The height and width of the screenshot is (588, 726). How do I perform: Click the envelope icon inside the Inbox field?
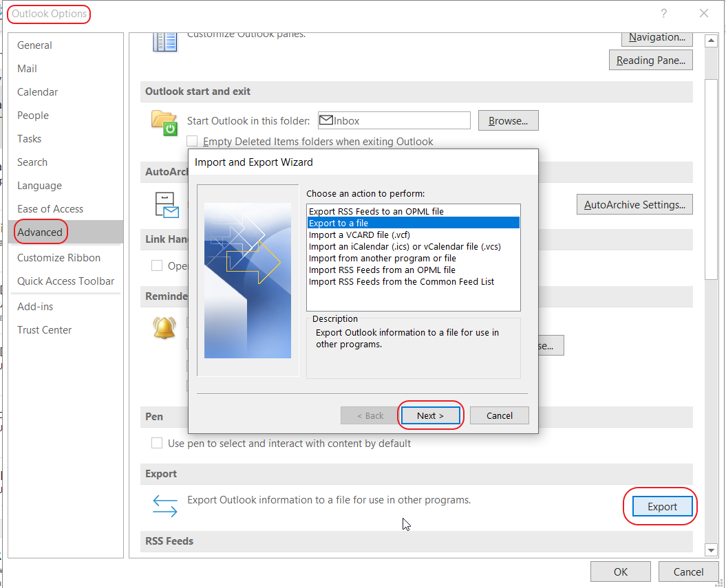[x=326, y=120]
